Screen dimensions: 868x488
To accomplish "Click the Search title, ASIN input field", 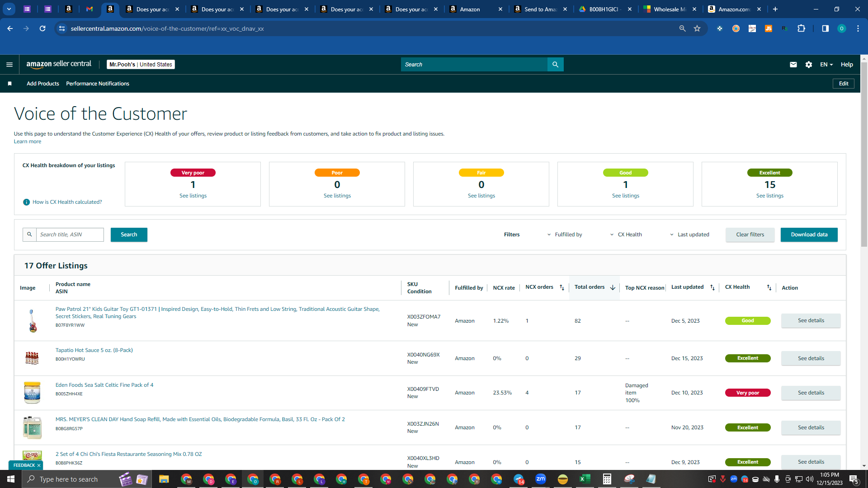I will coord(70,235).
